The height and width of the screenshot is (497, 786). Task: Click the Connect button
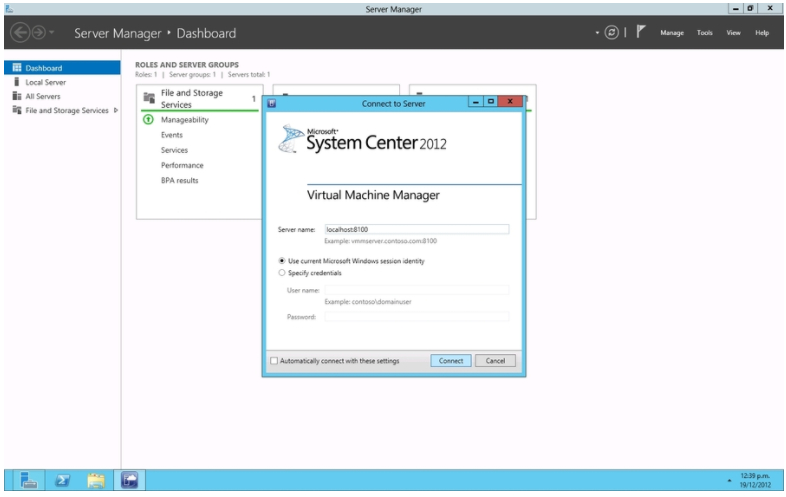[x=451, y=361]
